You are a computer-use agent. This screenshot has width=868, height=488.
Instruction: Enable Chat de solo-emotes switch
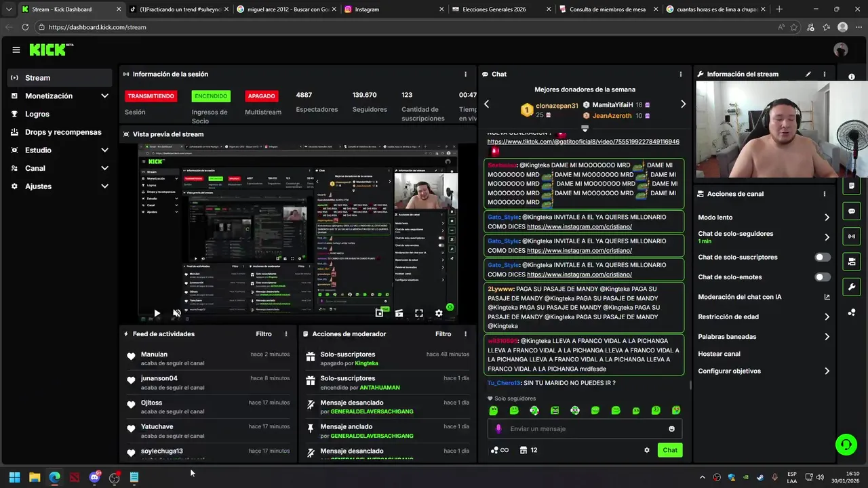pyautogui.click(x=823, y=277)
